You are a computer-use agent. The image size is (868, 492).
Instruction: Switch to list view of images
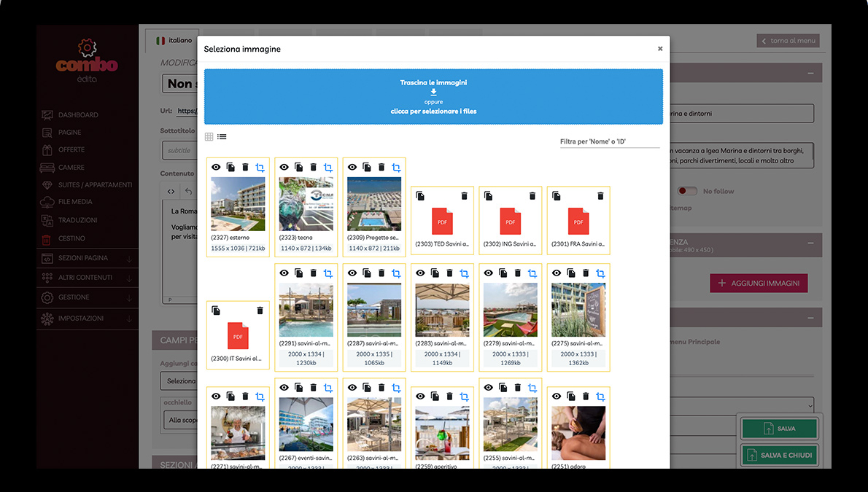[222, 137]
